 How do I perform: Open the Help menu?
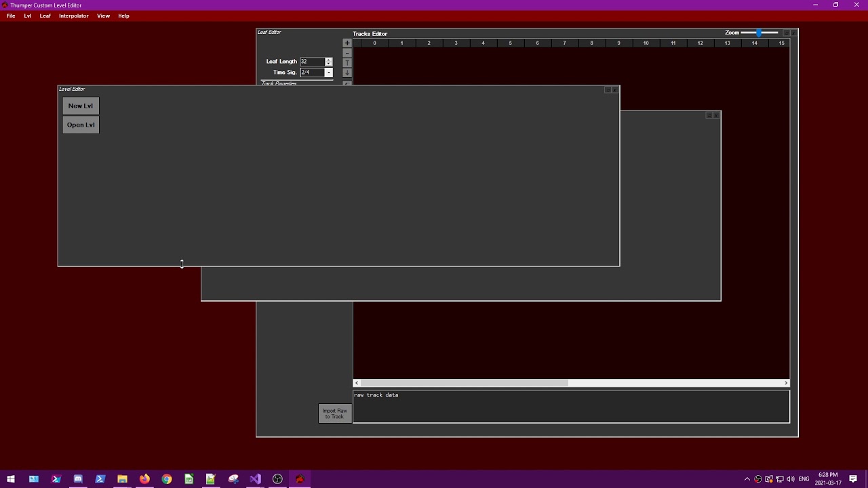(123, 16)
